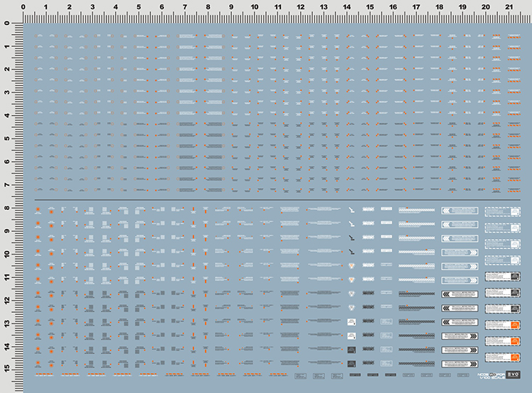Click the 3 mark on the vertical ruler
The image size is (532, 393).
pyautogui.click(x=7, y=92)
